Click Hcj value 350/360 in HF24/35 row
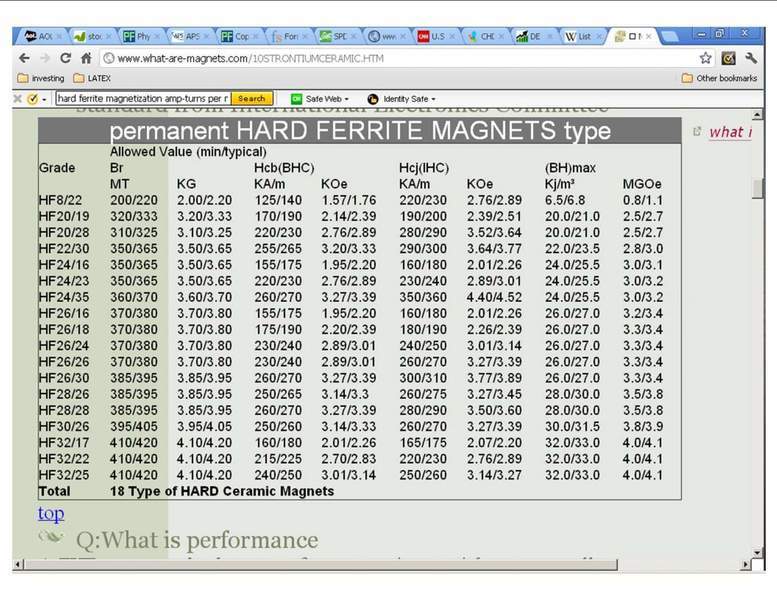The width and height of the screenshot is (777, 600). pyautogui.click(x=423, y=297)
